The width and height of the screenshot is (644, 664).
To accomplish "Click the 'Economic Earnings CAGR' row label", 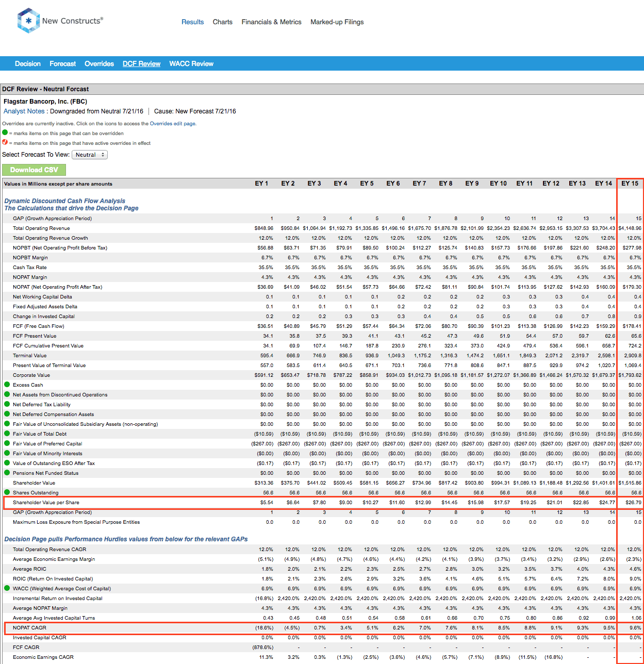I will click(43, 657).
